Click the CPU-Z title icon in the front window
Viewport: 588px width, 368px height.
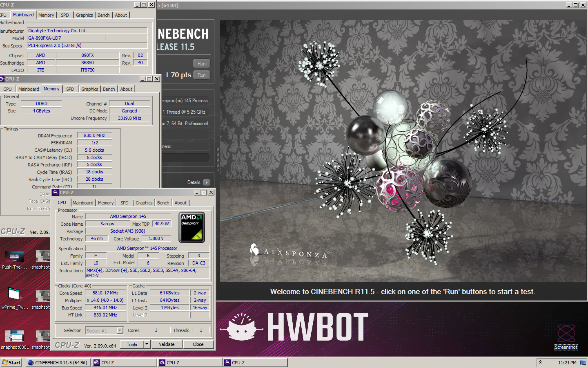(56, 193)
